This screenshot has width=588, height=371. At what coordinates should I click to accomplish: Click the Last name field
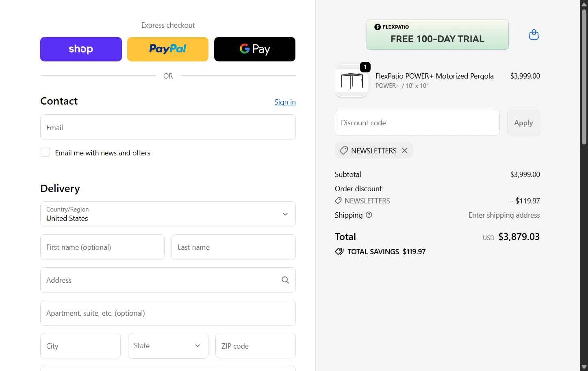234,247
